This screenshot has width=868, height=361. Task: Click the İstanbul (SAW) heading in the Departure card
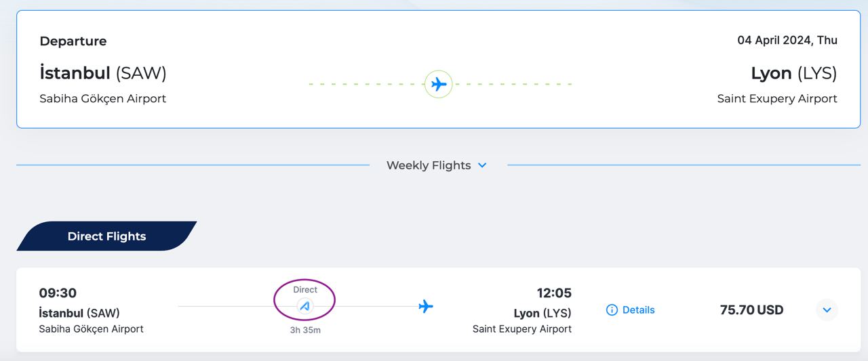(x=103, y=73)
